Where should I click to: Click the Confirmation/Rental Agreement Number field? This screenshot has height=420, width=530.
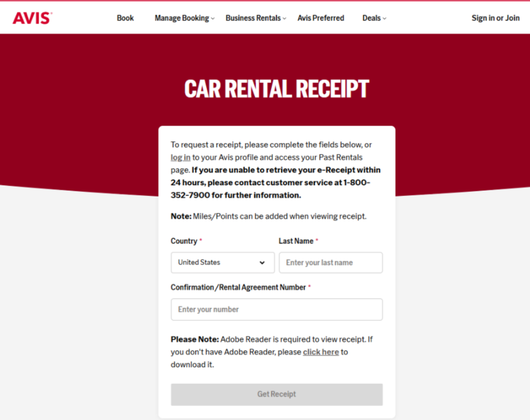pos(277,309)
